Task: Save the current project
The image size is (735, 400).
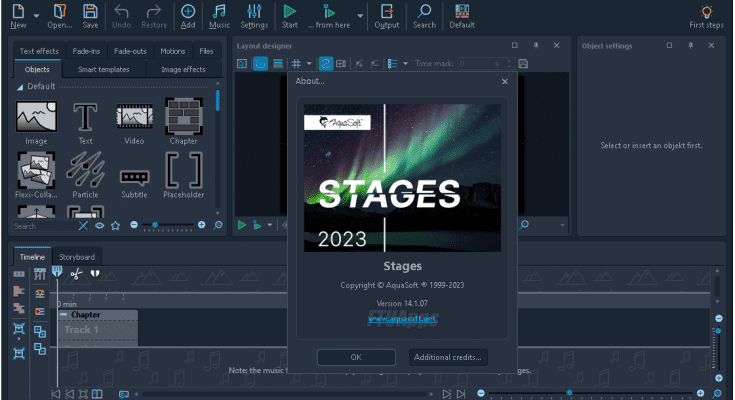Action: click(x=90, y=16)
